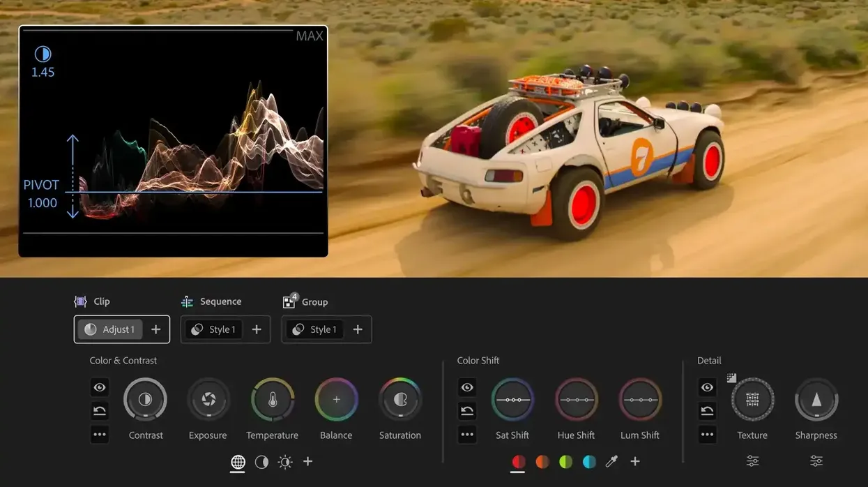The image size is (868, 487).
Task: Toggle Detail section visibility eye
Action: (708, 387)
